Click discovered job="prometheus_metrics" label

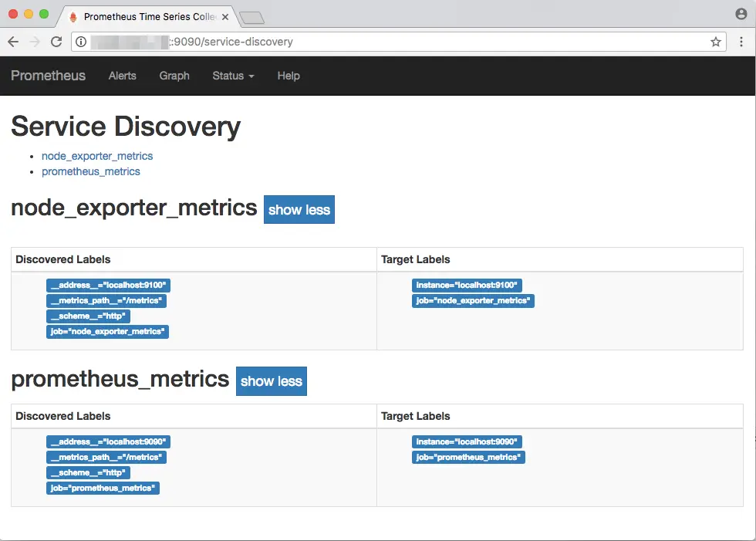[x=103, y=489]
